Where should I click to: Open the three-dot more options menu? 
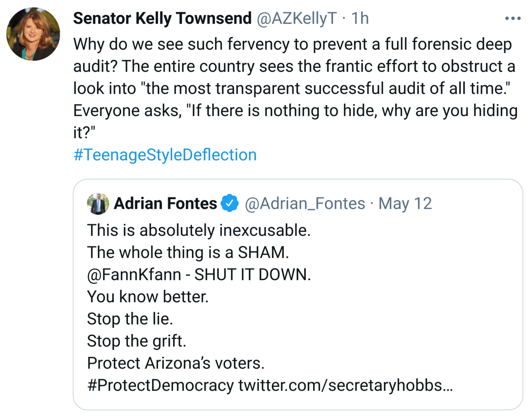pyautogui.click(x=513, y=19)
